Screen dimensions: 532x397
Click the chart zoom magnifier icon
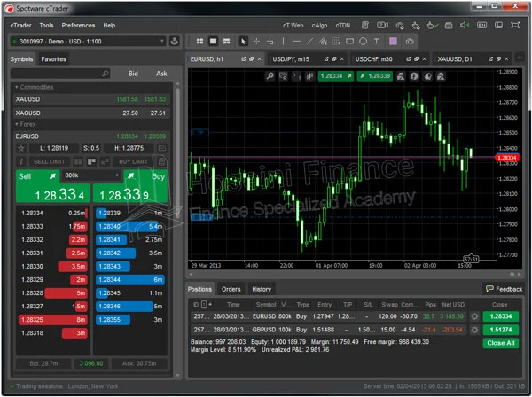270,76
